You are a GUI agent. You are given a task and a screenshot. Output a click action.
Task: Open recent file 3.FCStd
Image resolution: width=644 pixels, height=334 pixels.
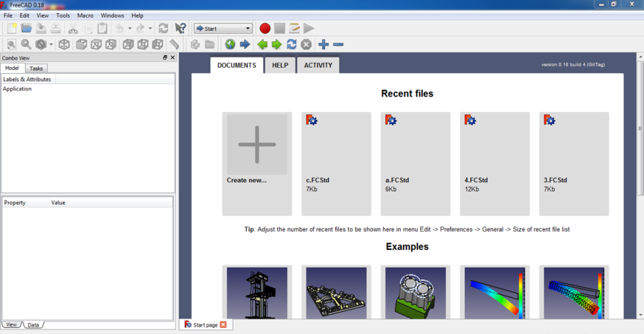[574, 164]
